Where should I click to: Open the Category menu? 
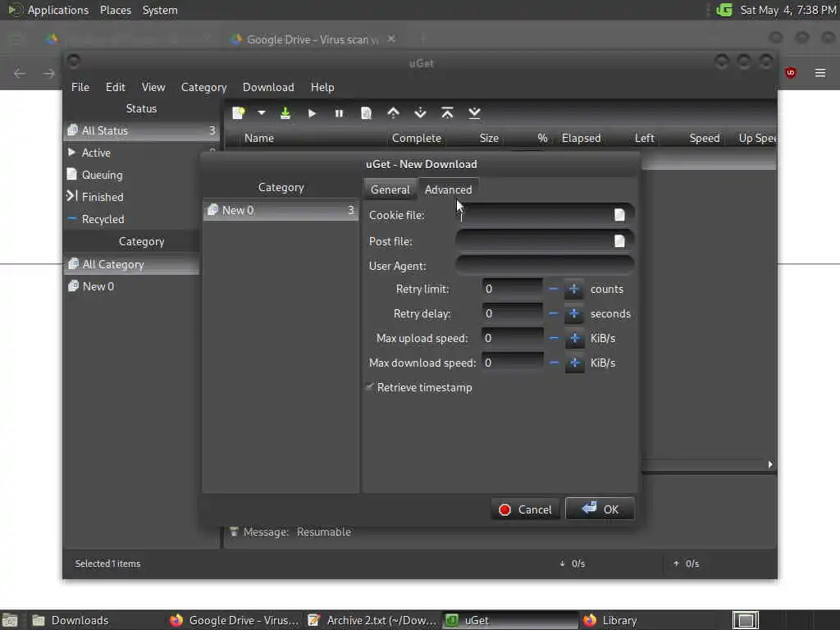click(x=203, y=87)
